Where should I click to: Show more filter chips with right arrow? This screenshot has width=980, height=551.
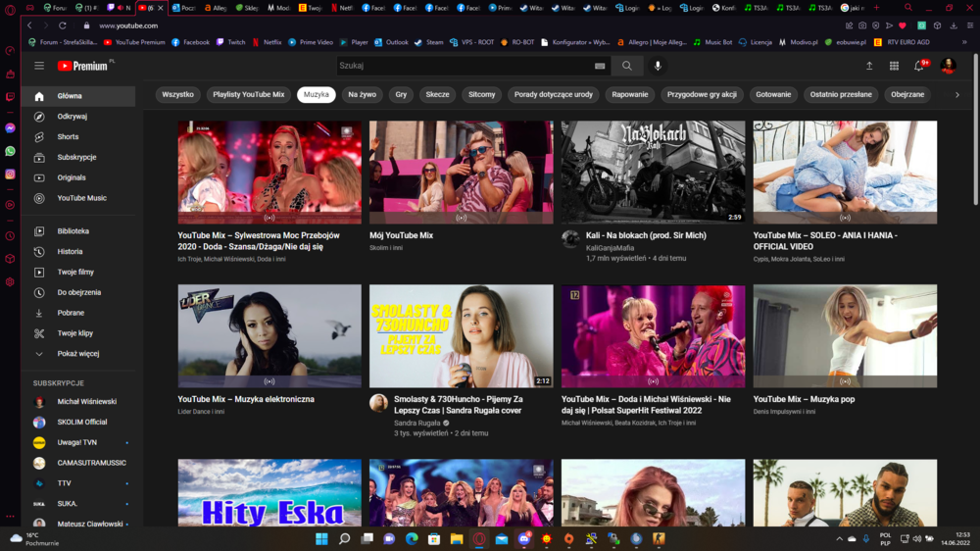tap(956, 95)
